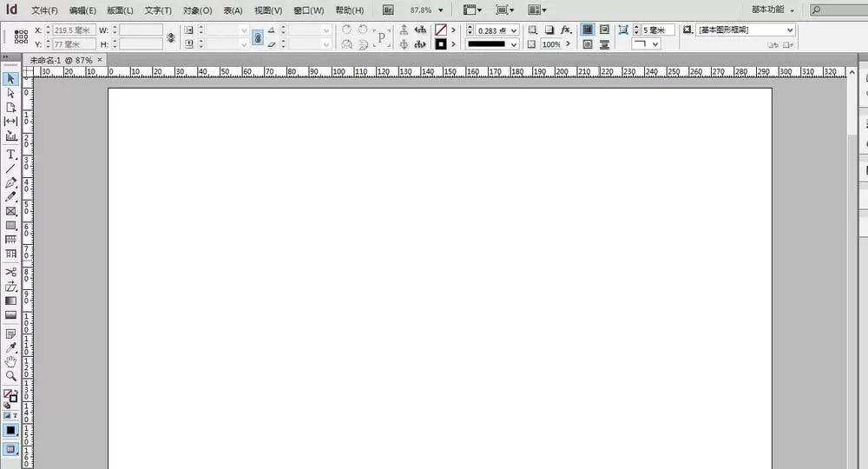Open the 对象(O) menu
Image resolution: width=868 pixels, height=469 pixels.
[x=197, y=10]
